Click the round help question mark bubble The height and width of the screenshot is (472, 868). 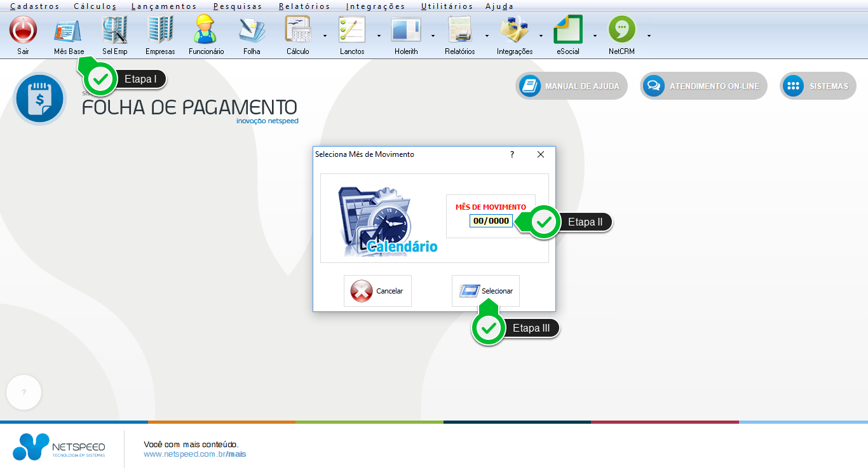tap(24, 393)
